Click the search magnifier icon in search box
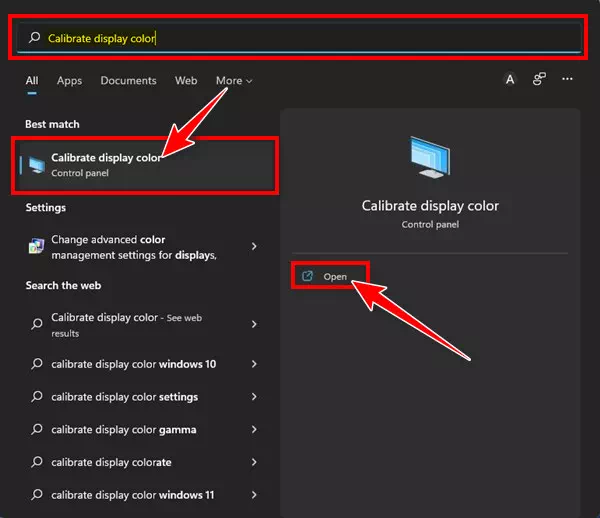 point(34,37)
